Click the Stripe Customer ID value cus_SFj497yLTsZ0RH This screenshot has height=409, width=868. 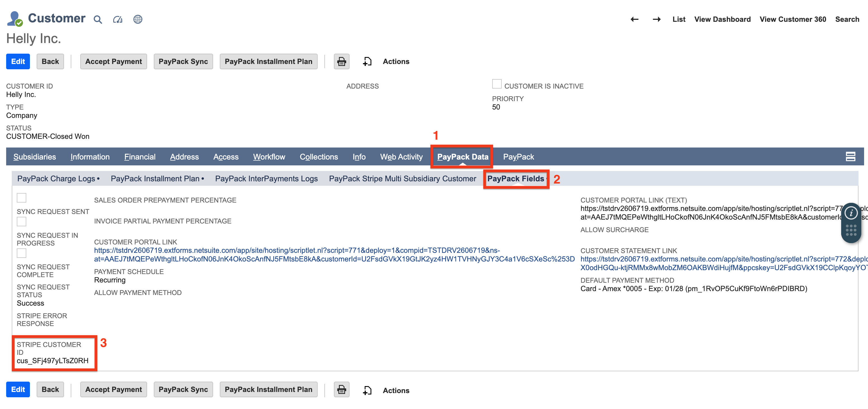[53, 361]
